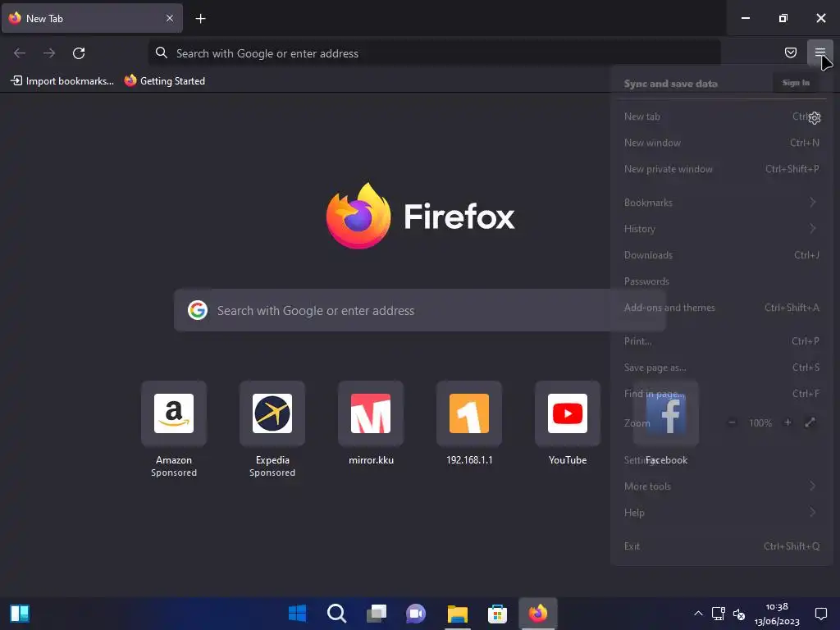Click the Google logo in search box
840x630 pixels.
tap(197, 310)
